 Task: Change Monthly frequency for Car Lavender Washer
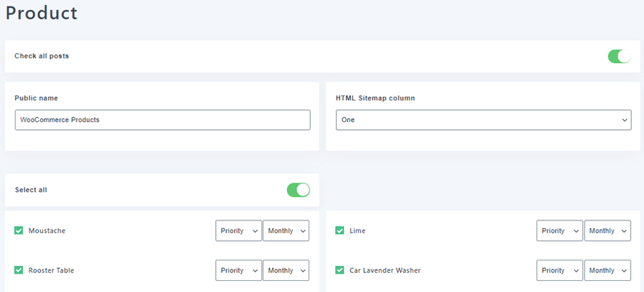[x=607, y=270]
